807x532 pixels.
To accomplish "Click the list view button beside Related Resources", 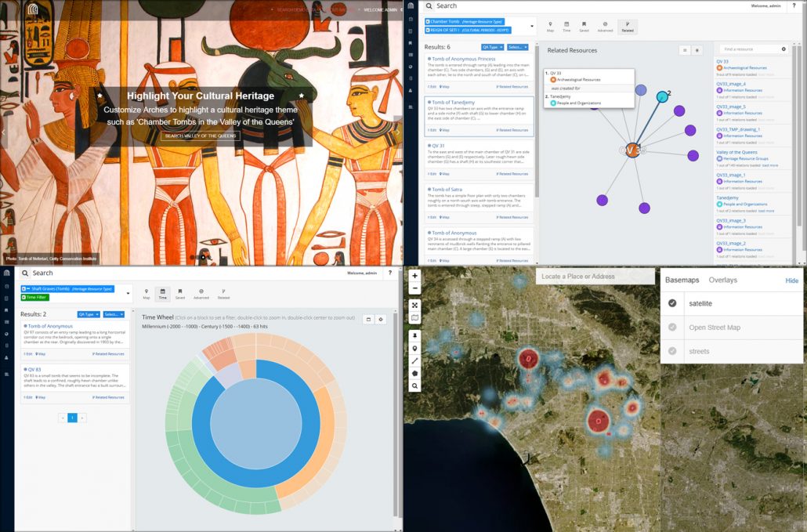I will click(685, 50).
